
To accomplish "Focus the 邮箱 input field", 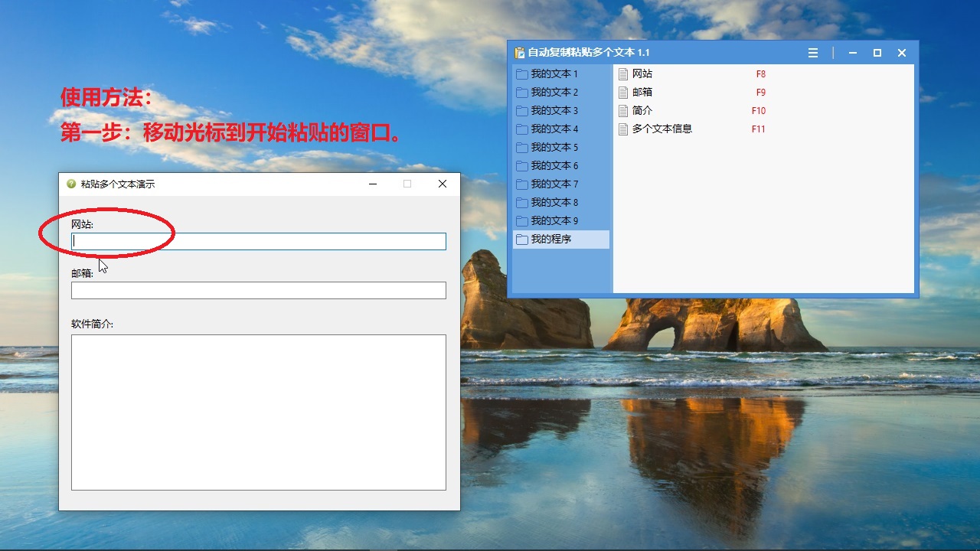I will pos(259,290).
